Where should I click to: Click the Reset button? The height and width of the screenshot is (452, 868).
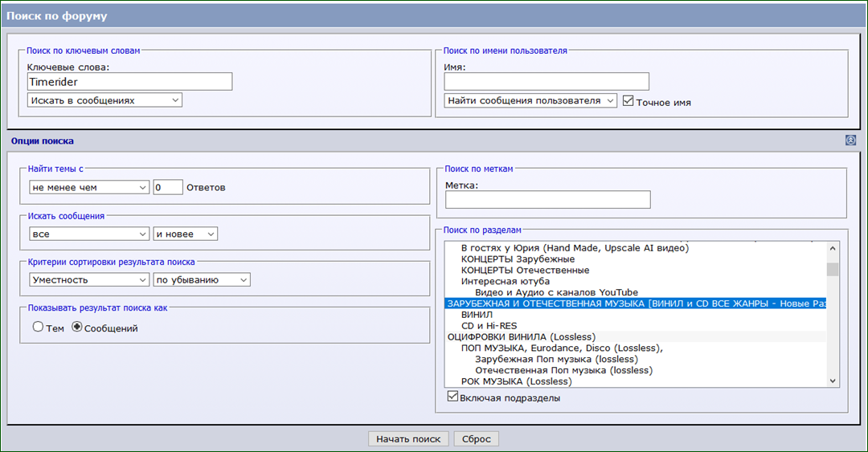477,438
